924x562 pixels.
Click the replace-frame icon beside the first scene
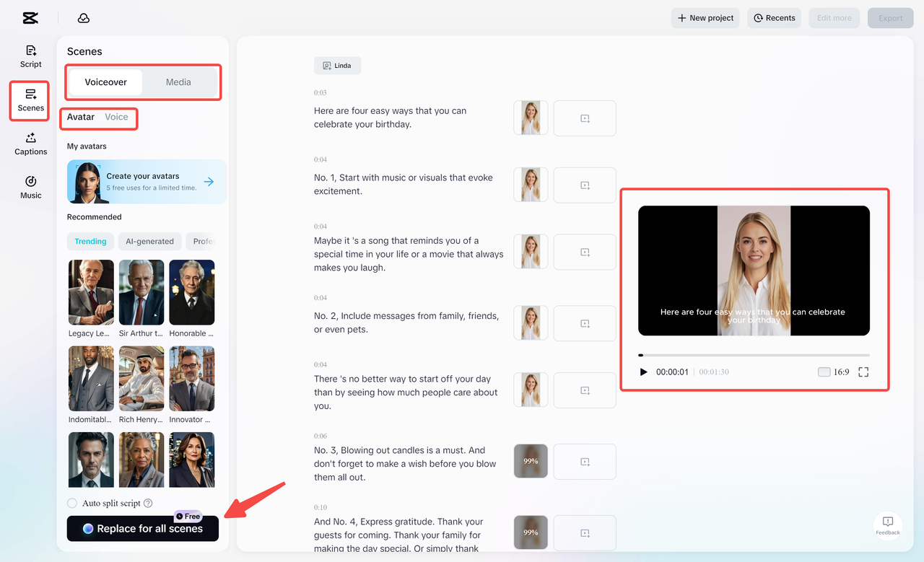coord(585,118)
